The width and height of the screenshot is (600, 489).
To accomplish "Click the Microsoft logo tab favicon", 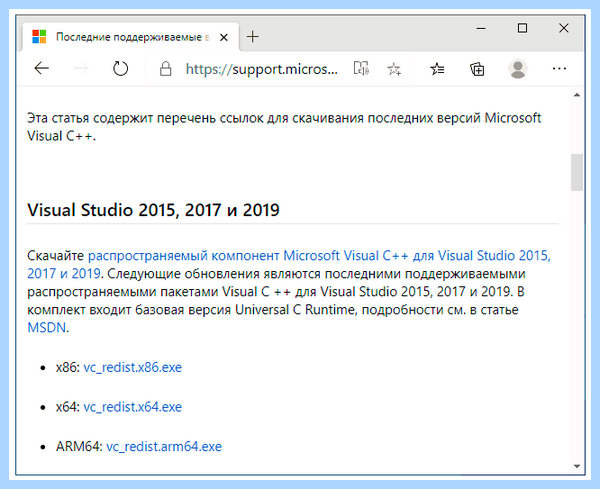I will tap(39, 37).
